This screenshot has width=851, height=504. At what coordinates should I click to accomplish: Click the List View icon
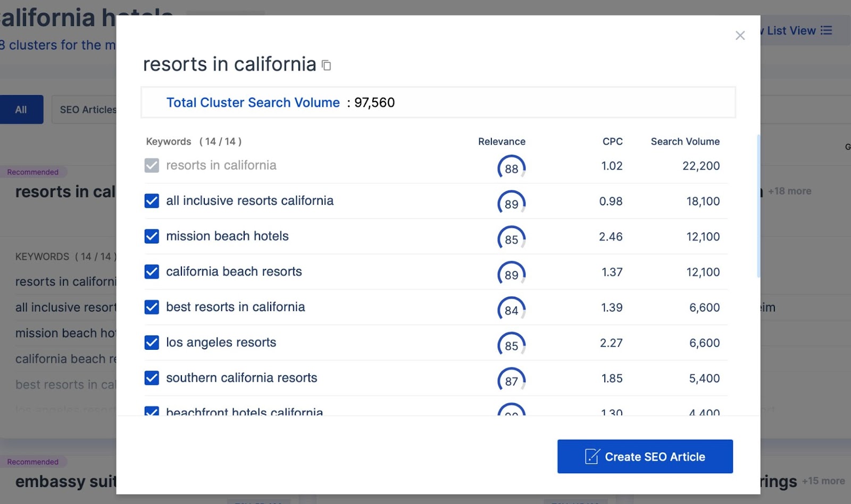826,30
